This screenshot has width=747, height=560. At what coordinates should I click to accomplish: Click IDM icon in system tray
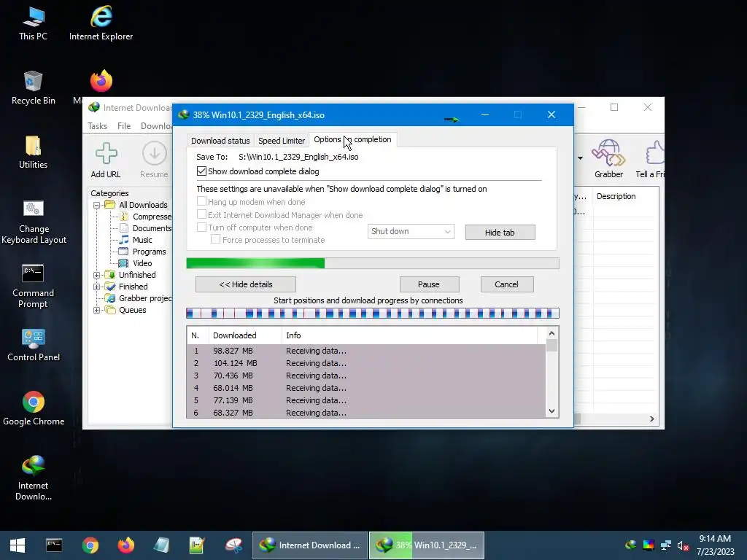[x=631, y=545]
